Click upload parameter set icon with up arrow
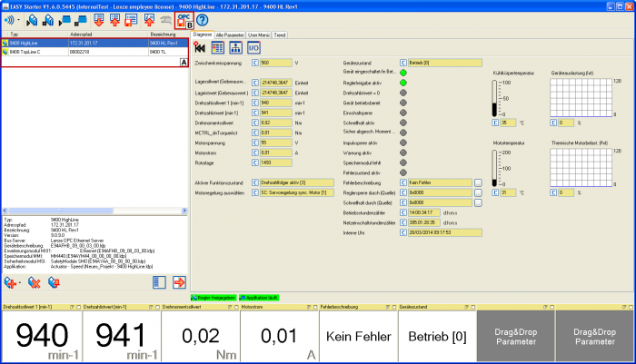The width and height of the screenshot is (636, 364). click(114, 20)
